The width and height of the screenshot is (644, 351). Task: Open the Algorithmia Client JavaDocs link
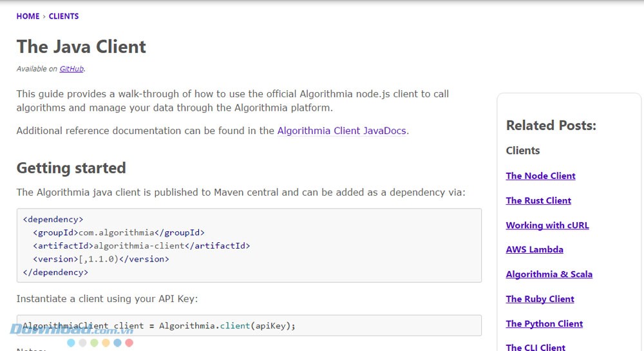pyautogui.click(x=341, y=131)
